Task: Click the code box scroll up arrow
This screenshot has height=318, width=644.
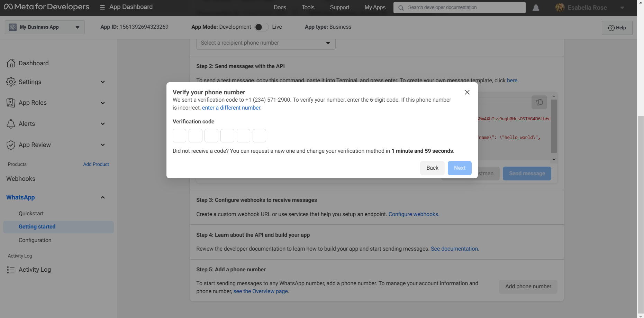Action: coord(554,96)
